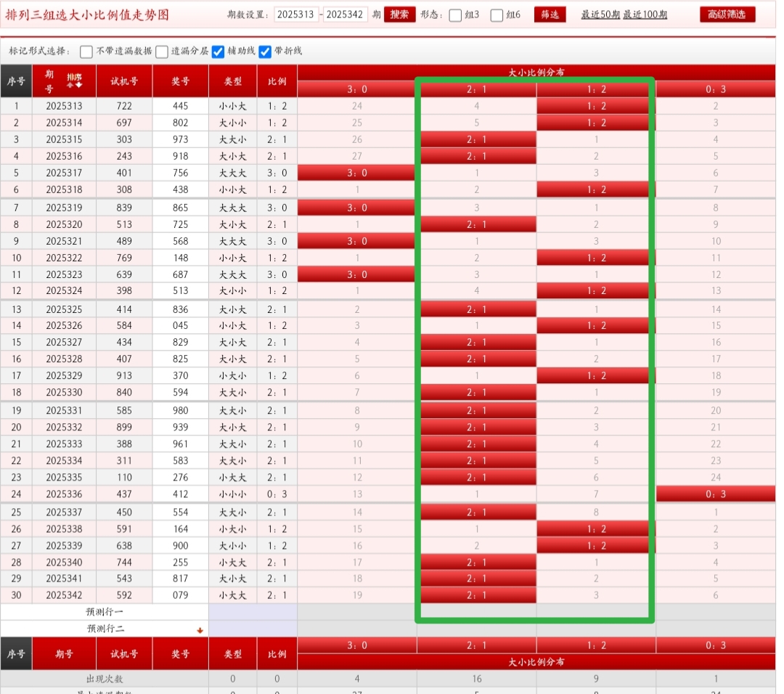784x694 pixels.
Task: Click type 小小小 in row 24
Action: coord(232,494)
